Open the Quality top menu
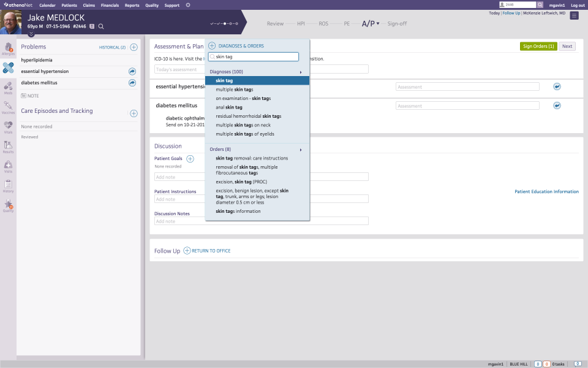Viewport: 588px width, 368px height. click(x=152, y=6)
